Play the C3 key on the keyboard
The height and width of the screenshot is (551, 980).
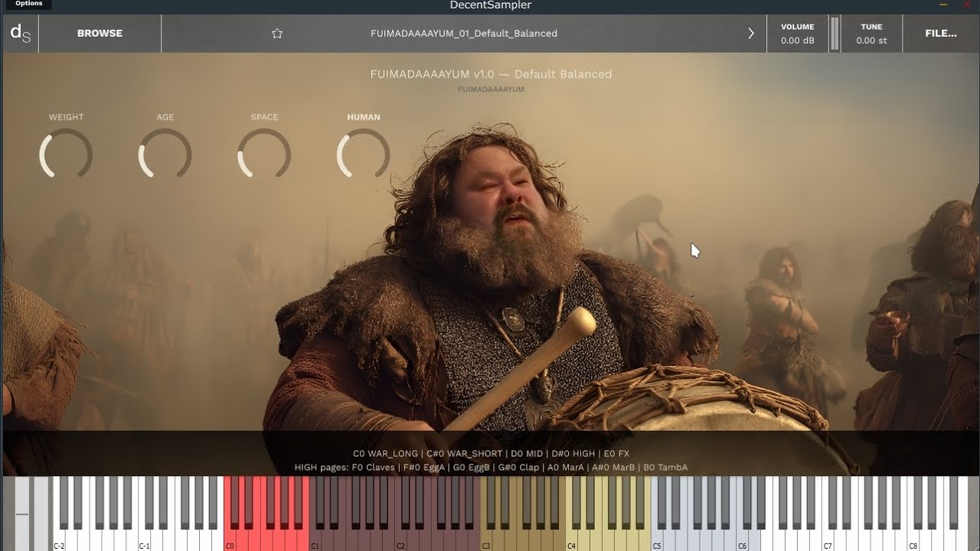click(487, 540)
